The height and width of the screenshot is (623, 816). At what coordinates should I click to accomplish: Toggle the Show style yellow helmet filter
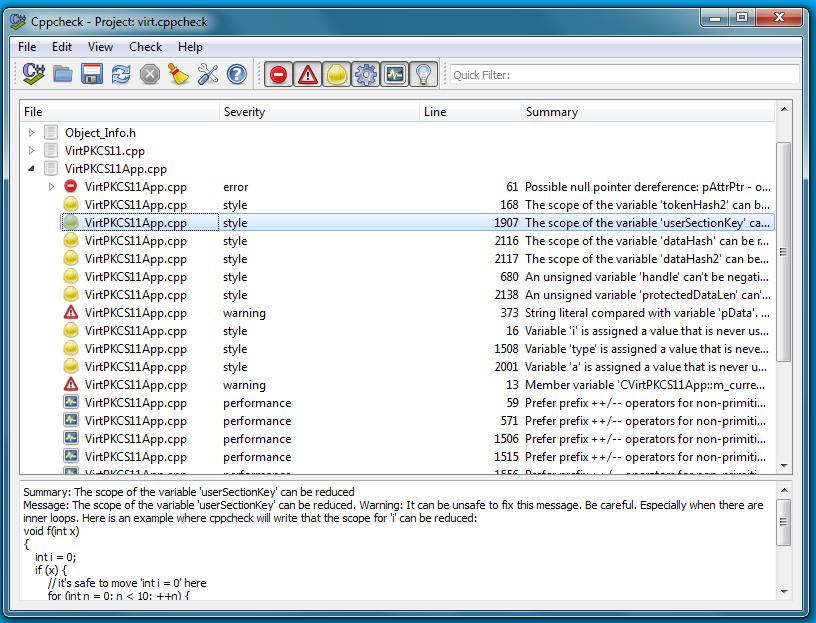click(x=337, y=74)
